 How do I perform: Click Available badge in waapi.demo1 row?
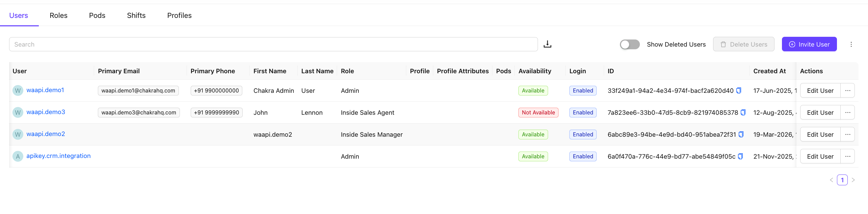click(x=533, y=90)
